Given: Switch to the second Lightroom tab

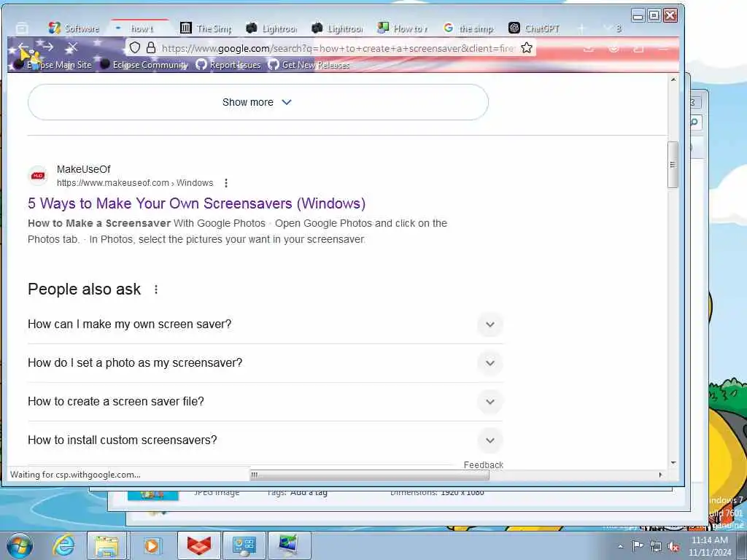Looking at the screenshot, I should tap(337, 28).
